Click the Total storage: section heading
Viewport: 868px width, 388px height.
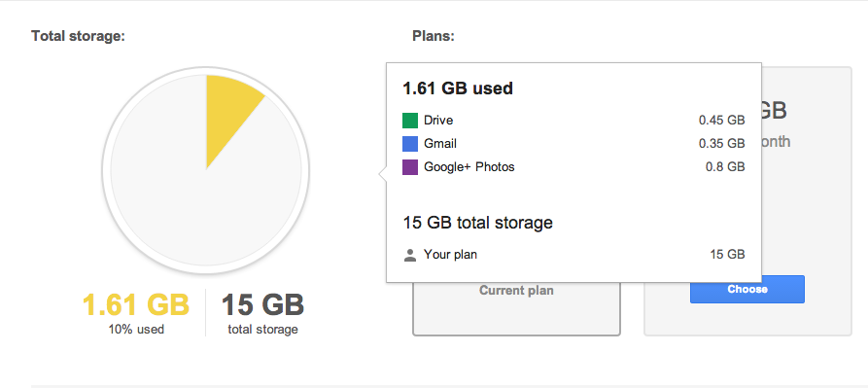(x=78, y=37)
